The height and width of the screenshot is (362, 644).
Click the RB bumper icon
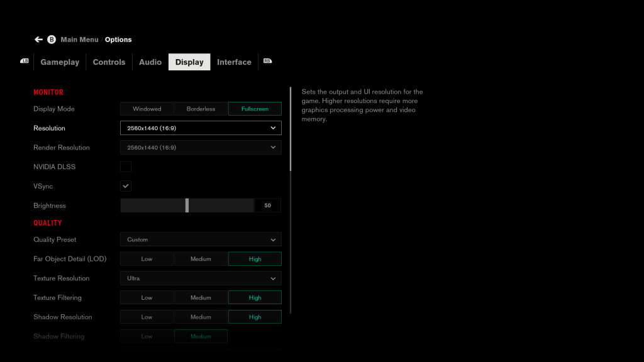(x=267, y=61)
